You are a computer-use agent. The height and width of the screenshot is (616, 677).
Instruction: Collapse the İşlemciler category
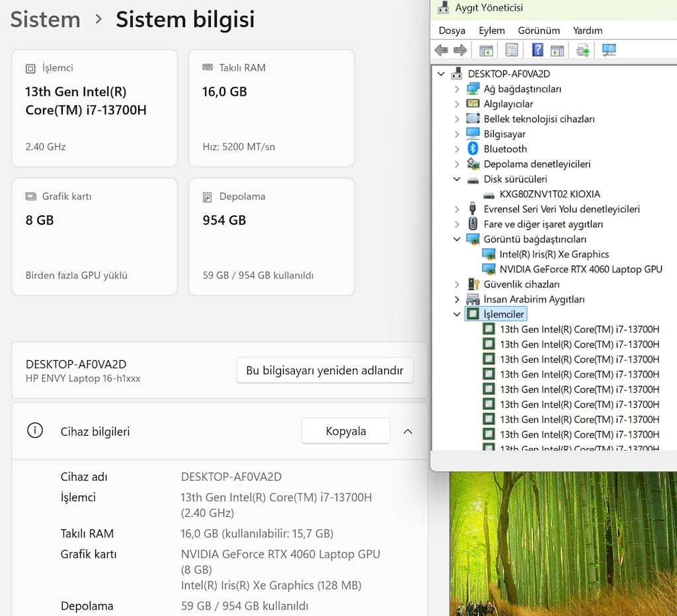click(457, 314)
